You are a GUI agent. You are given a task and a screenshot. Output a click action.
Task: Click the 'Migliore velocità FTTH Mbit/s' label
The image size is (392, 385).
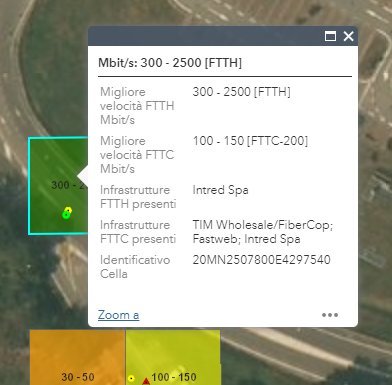pyautogui.click(x=137, y=106)
